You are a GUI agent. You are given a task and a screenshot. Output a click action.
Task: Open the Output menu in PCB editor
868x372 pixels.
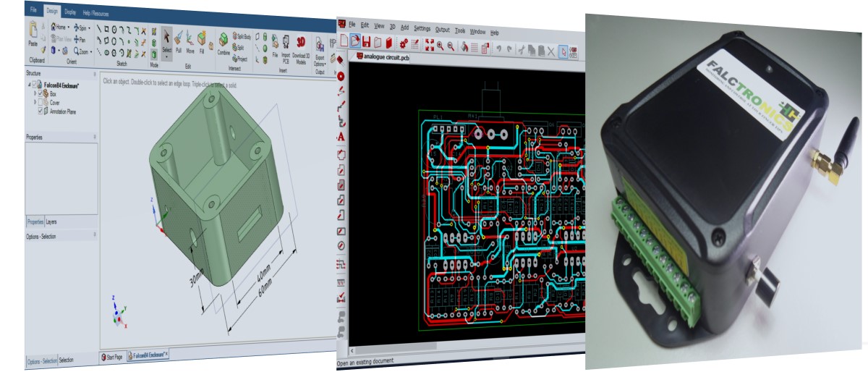pyautogui.click(x=442, y=30)
